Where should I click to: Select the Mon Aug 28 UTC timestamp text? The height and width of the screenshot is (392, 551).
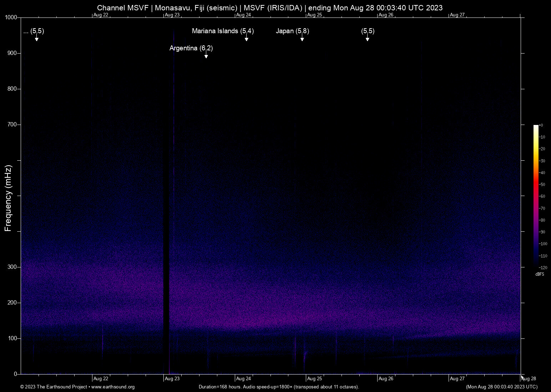[502, 387]
